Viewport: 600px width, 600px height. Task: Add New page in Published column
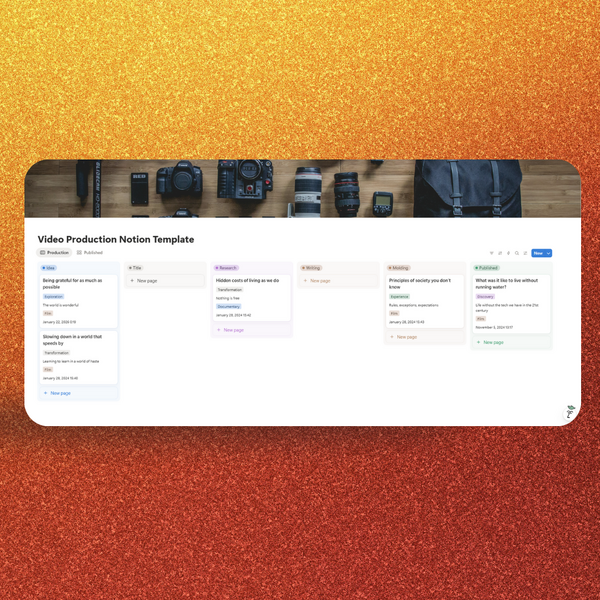(x=511, y=342)
